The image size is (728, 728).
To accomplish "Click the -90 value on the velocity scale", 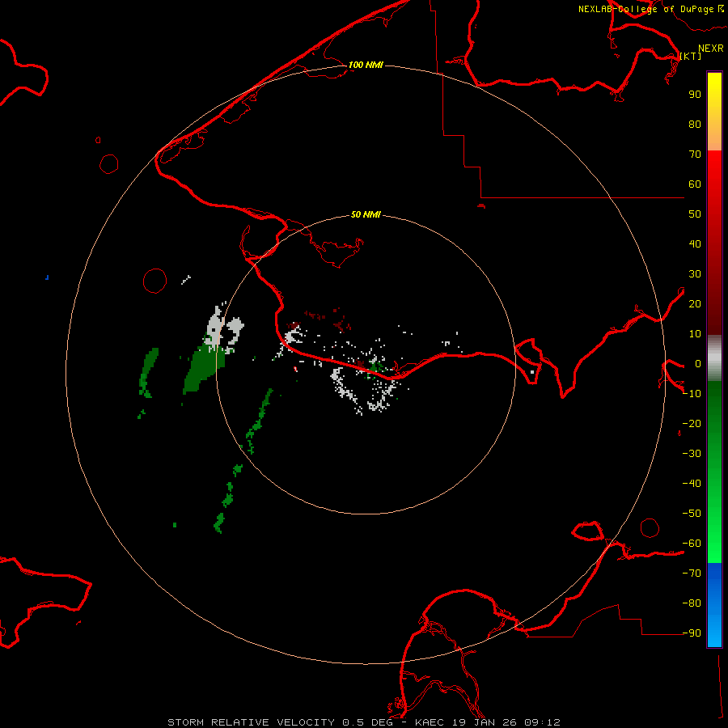I will [x=692, y=633].
